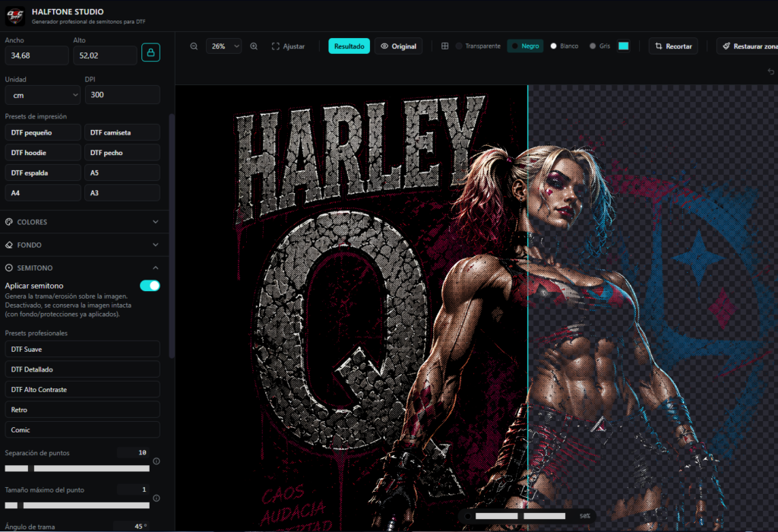Click the SEMITONO target icon
The width and height of the screenshot is (778, 532).
click(x=9, y=268)
